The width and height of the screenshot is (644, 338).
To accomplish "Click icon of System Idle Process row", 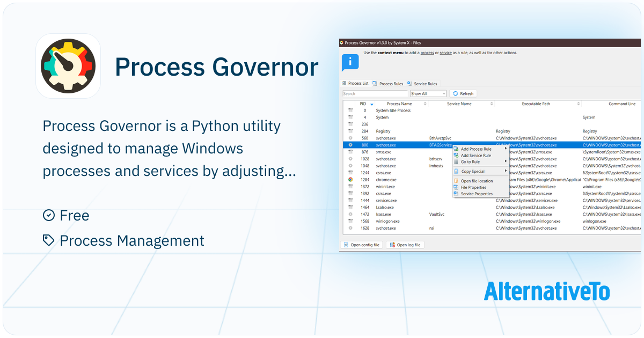I will coord(350,111).
